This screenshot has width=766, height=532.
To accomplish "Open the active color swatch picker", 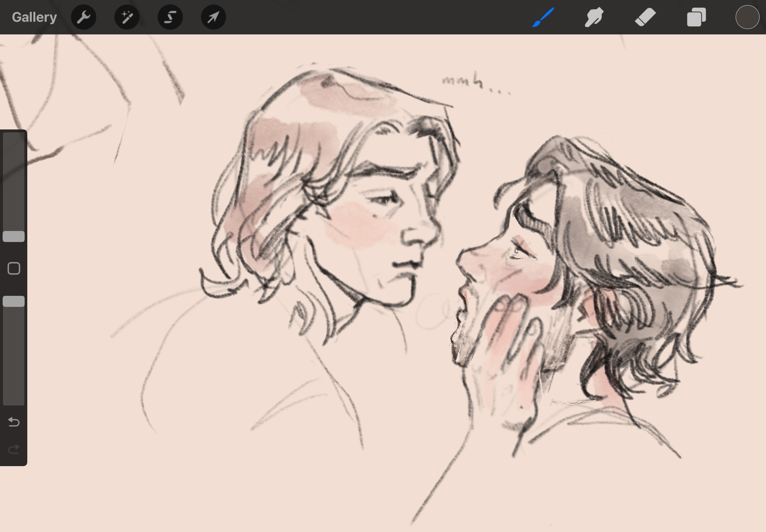I will tap(747, 17).
